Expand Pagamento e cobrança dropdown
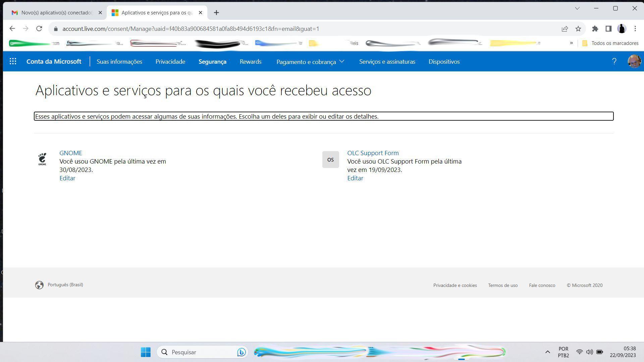The image size is (644, 362). tap(310, 62)
